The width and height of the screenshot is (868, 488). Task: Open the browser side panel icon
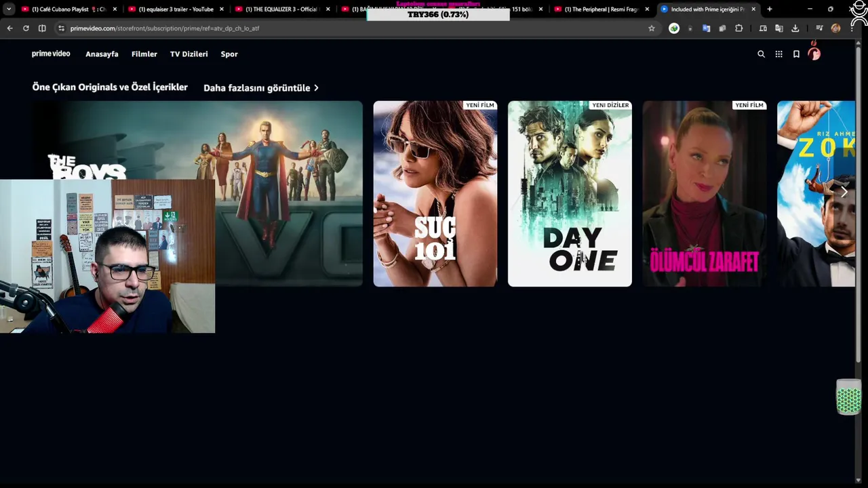[42, 28]
